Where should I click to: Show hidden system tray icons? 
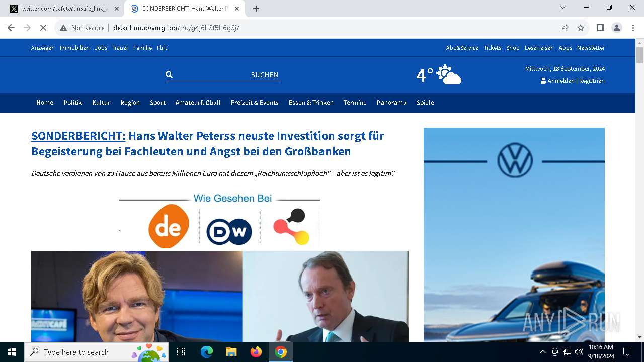pos(542,352)
